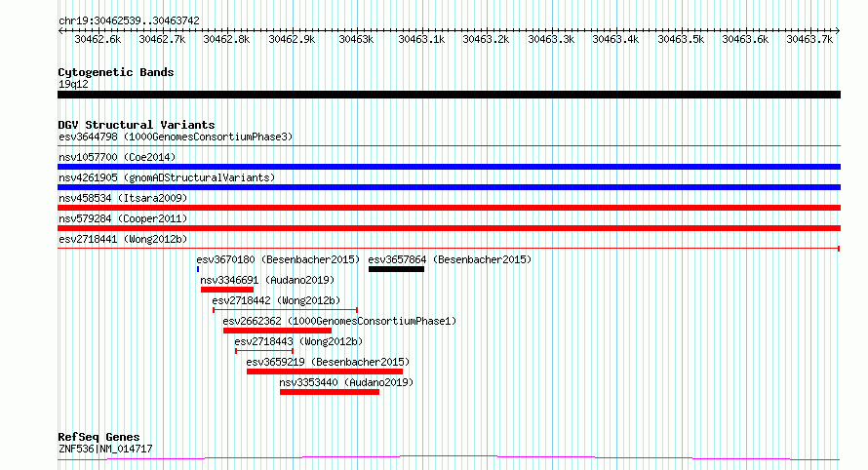The height and width of the screenshot is (470, 868).
Task: Click the 30463.5k ruler tick label
Action: pos(681,39)
